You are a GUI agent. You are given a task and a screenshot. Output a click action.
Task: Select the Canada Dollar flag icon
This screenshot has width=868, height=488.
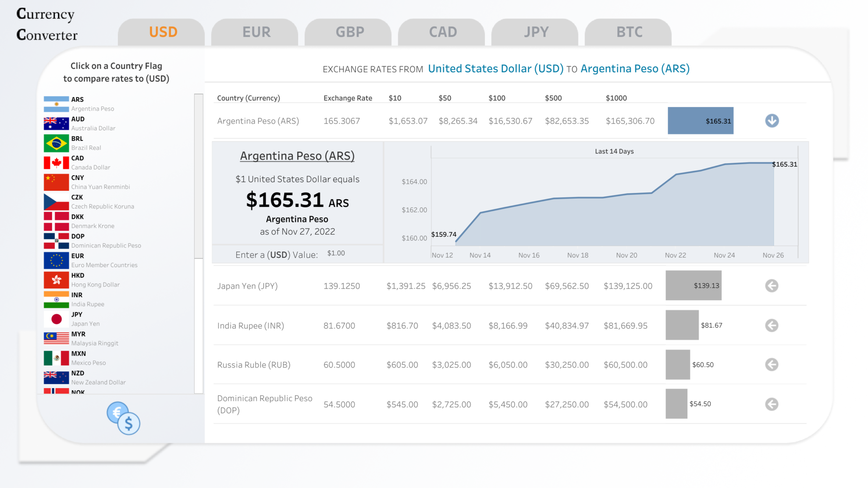coord(56,162)
